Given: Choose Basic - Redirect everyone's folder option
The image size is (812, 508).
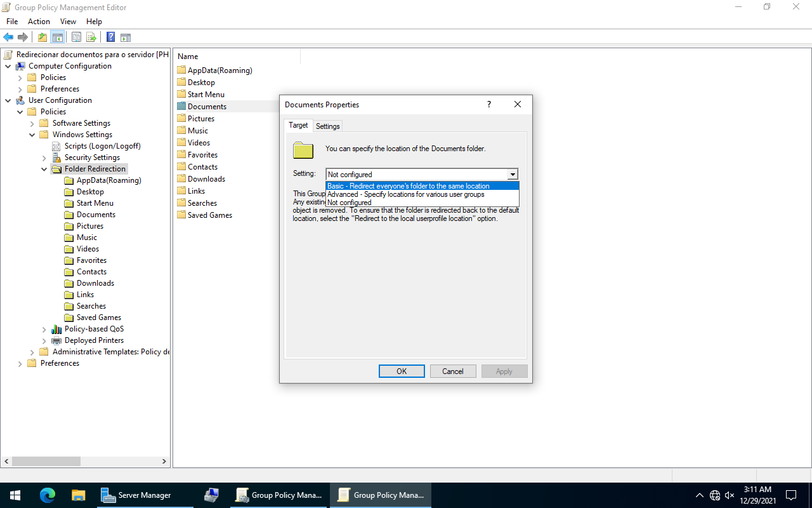Looking at the screenshot, I should click(x=409, y=186).
